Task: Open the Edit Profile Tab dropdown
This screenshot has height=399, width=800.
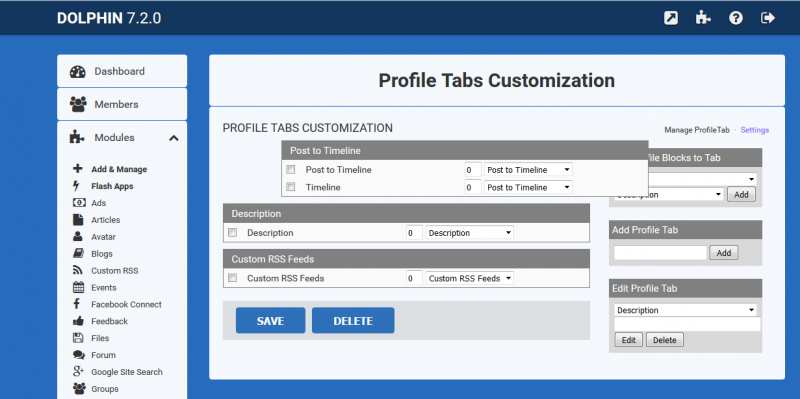Action: (x=685, y=310)
